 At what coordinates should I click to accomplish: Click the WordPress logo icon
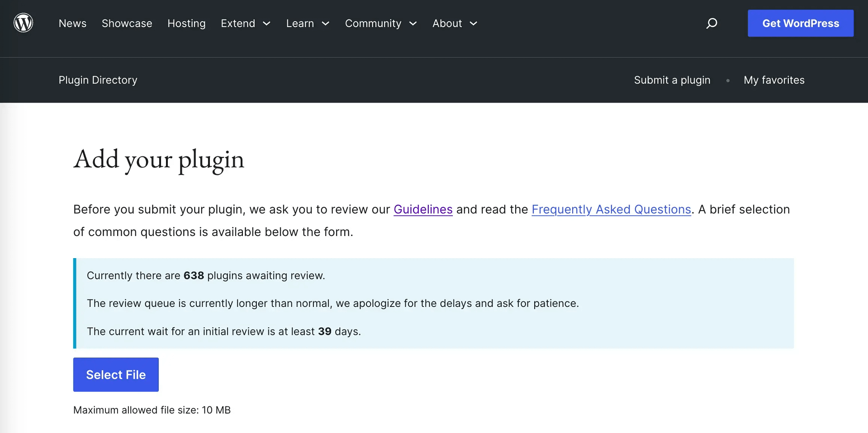coord(24,23)
